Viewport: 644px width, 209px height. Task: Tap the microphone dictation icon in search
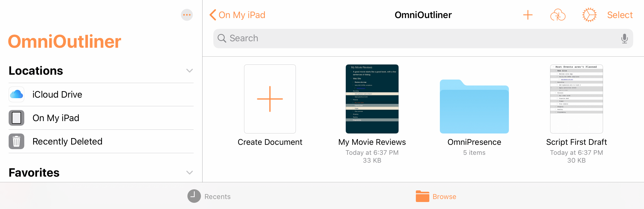[x=624, y=39]
